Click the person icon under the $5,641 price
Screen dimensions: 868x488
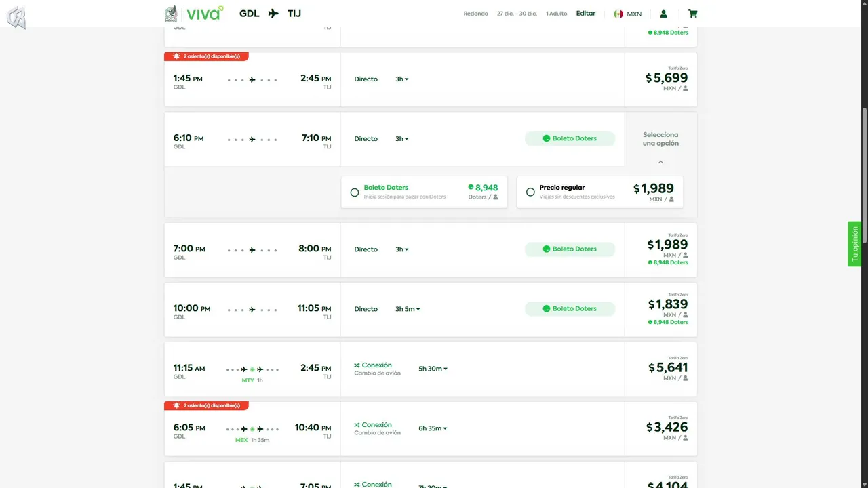pos(685,378)
